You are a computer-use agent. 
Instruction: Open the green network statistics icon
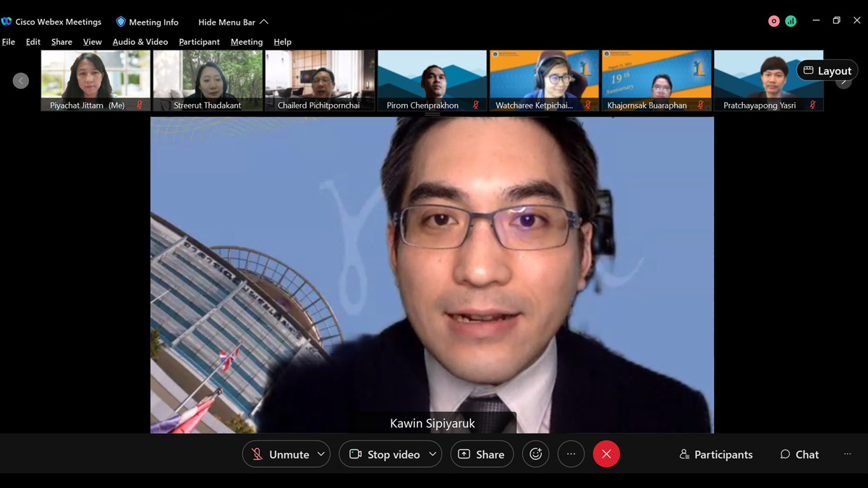[x=791, y=22]
